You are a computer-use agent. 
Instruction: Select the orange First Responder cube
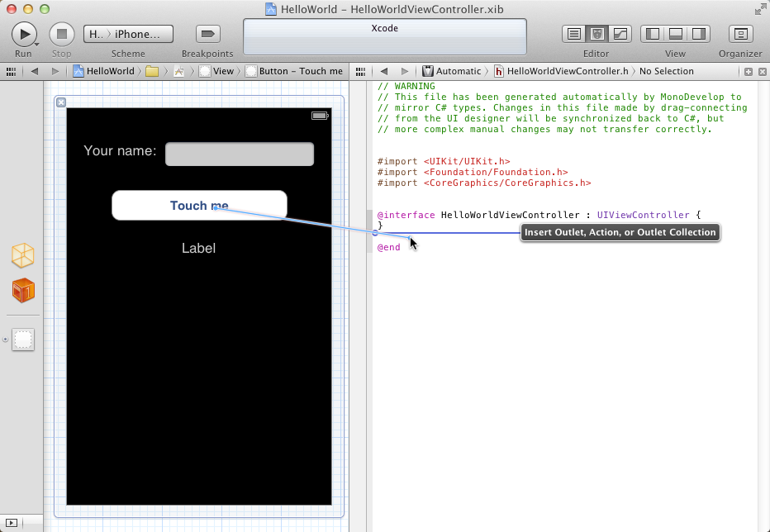click(x=23, y=290)
